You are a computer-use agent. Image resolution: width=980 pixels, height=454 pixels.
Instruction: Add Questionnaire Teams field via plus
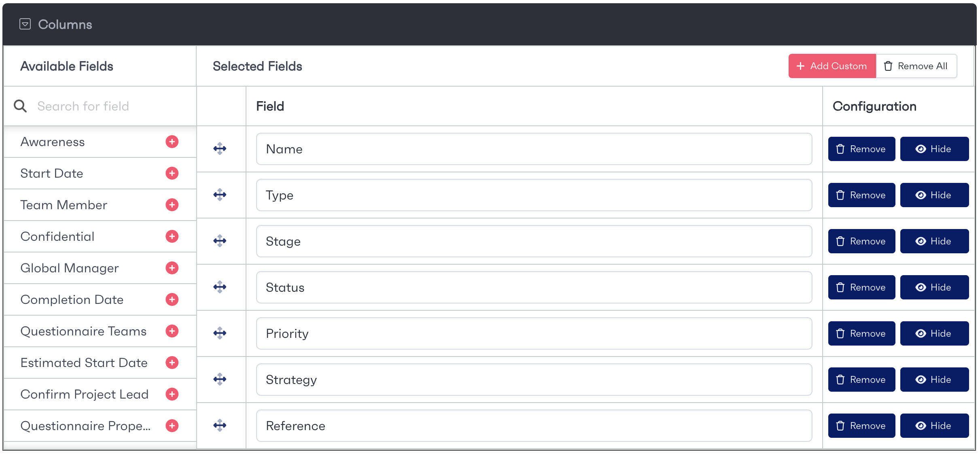172,331
